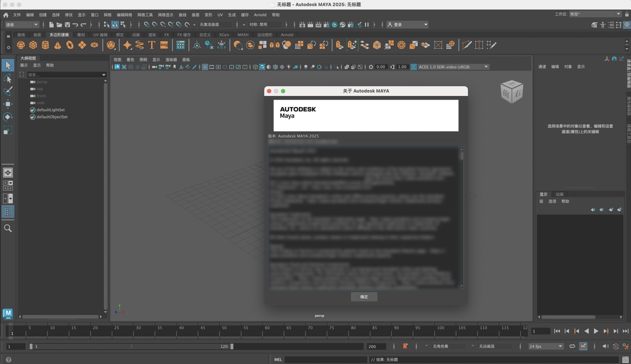Switch to the XGen shelf tab
The width and height of the screenshot is (631, 364).
tap(224, 35)
